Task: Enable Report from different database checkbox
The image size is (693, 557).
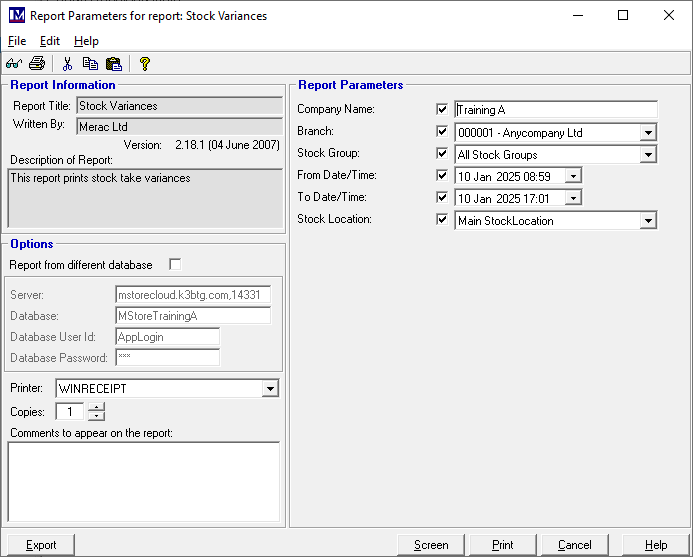Action: tap(176, 265)
